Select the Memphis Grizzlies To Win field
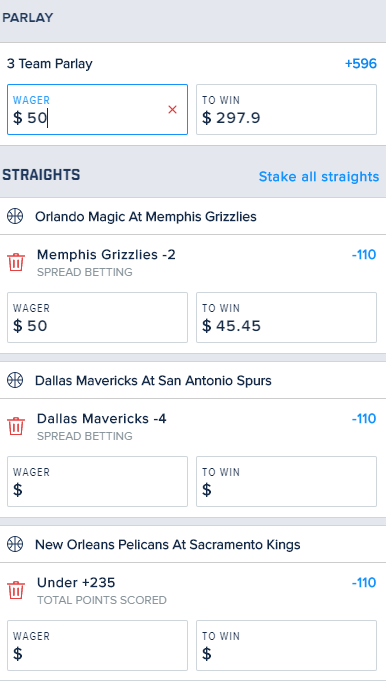The image size is (386, 685). [x=286, y=318]
